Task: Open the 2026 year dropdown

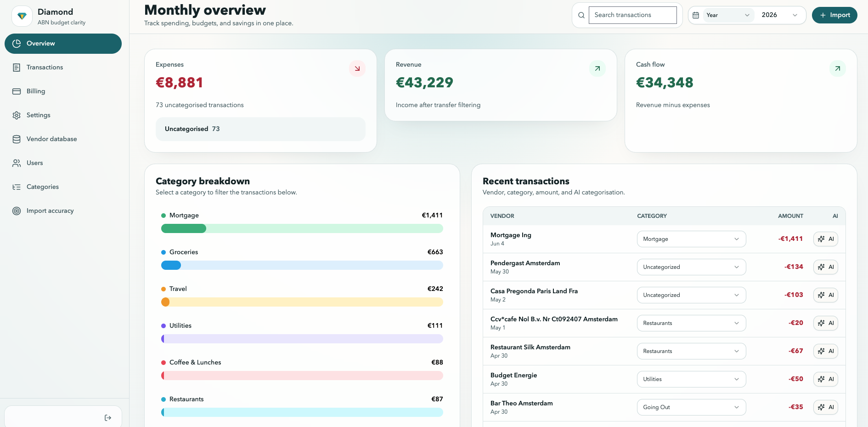Action: pyautogui.click(x=779, y=15)
